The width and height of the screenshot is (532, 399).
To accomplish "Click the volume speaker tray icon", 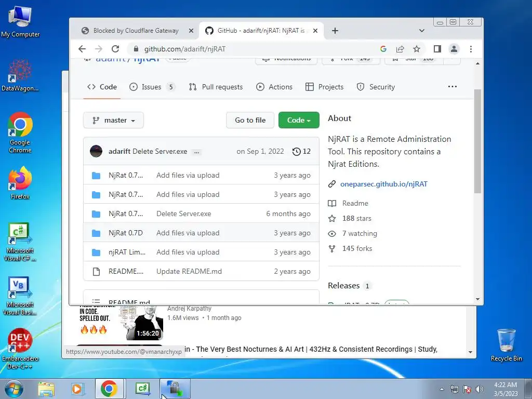I will tap(480, 389).
